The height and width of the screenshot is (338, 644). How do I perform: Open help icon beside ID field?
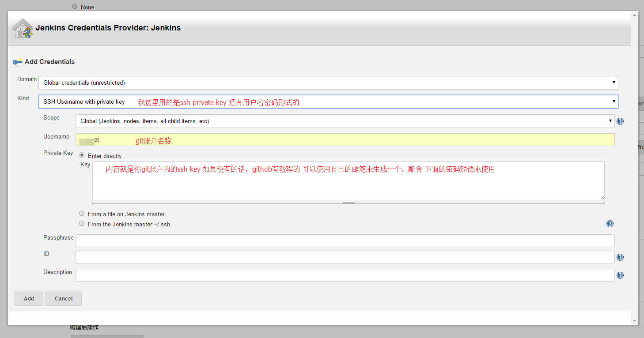pos(620,257)
